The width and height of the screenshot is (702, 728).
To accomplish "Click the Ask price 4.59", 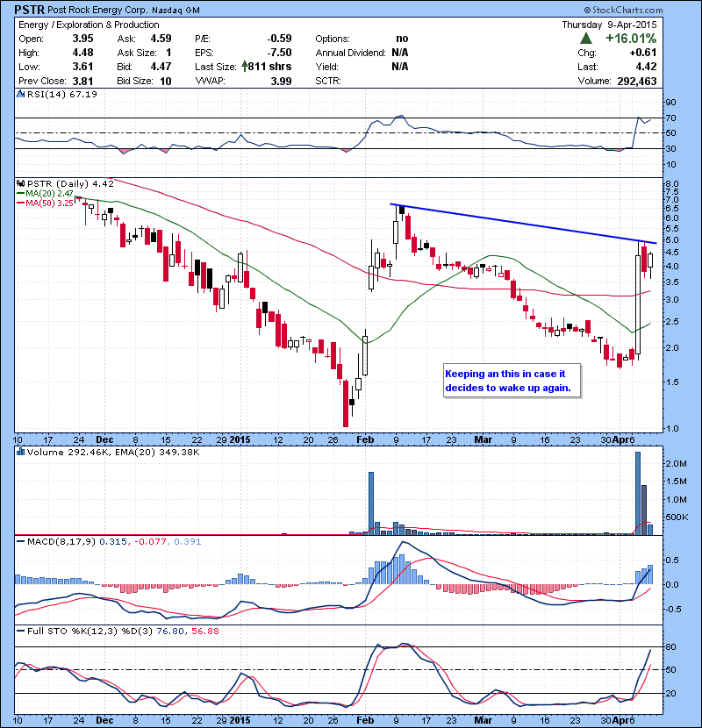I will (x=161, y=39).
